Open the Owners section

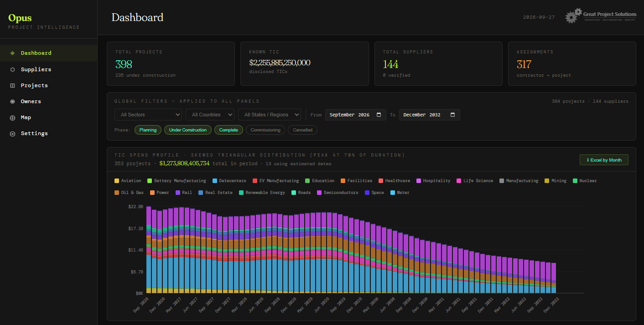point(48,101)
